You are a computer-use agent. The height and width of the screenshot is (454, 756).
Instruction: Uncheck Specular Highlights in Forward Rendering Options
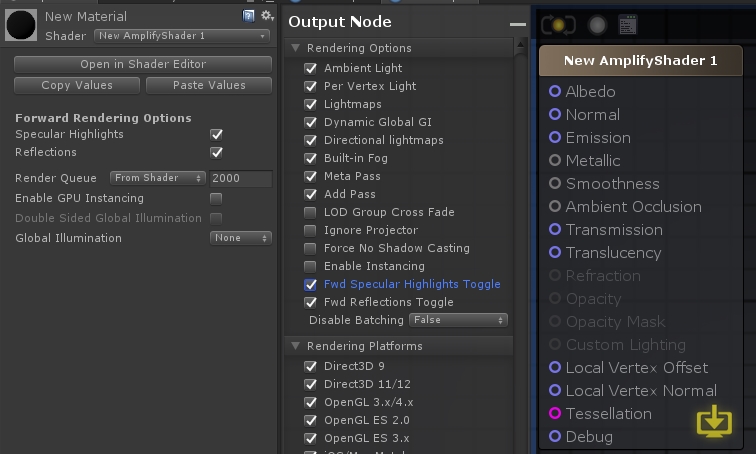tap(216, 134)
